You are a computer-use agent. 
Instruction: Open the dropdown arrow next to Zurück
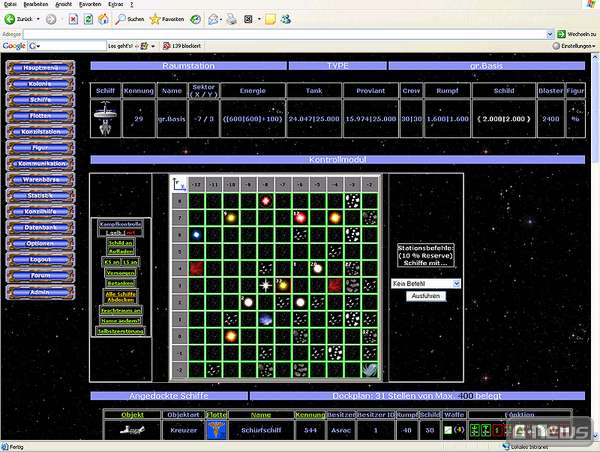tap(38, 19)
